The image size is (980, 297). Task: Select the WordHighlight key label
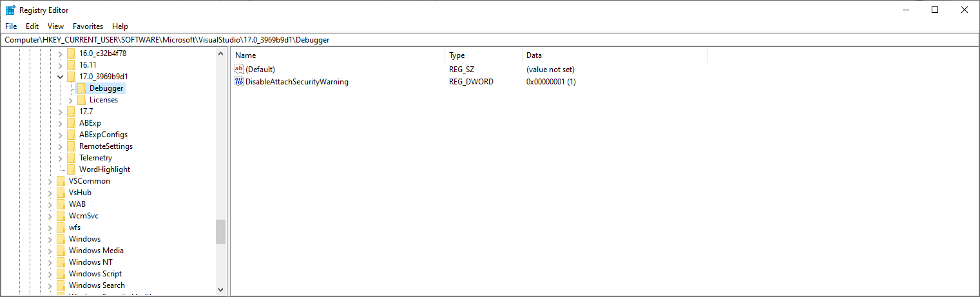[104, 169]
